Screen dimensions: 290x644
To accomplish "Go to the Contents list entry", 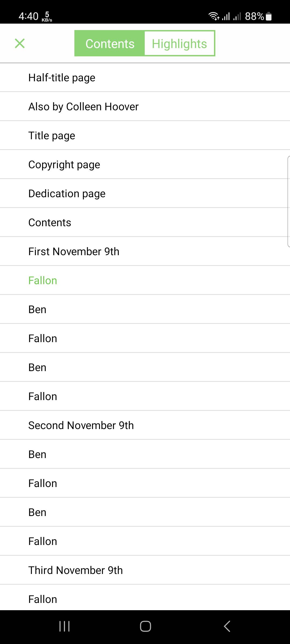I will coord(145,222).
